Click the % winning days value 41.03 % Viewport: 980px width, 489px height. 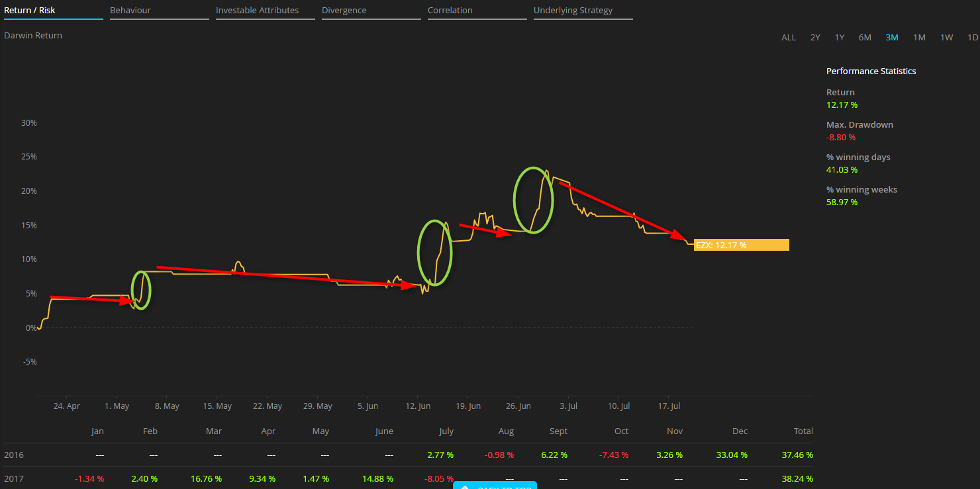pos(842,170)
